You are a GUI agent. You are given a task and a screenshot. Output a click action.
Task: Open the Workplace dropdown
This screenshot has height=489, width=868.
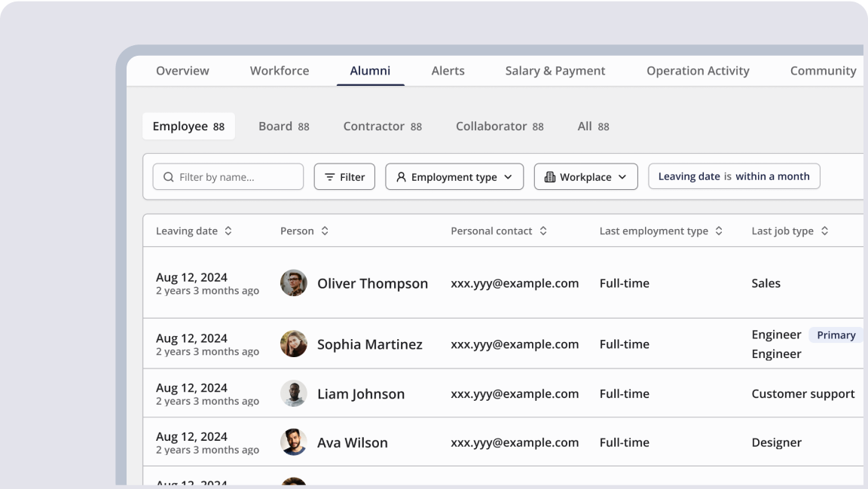point(585,177)
